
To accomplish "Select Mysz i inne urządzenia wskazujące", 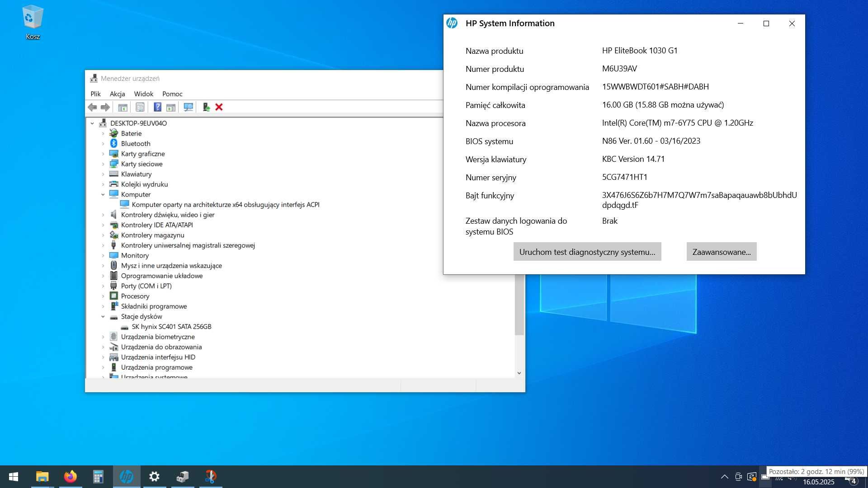I will pos(171,266).
